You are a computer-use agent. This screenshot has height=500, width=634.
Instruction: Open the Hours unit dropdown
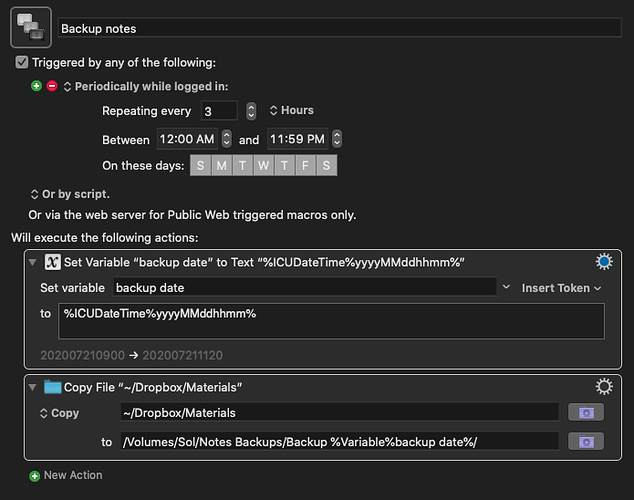(x=292, y=110)
